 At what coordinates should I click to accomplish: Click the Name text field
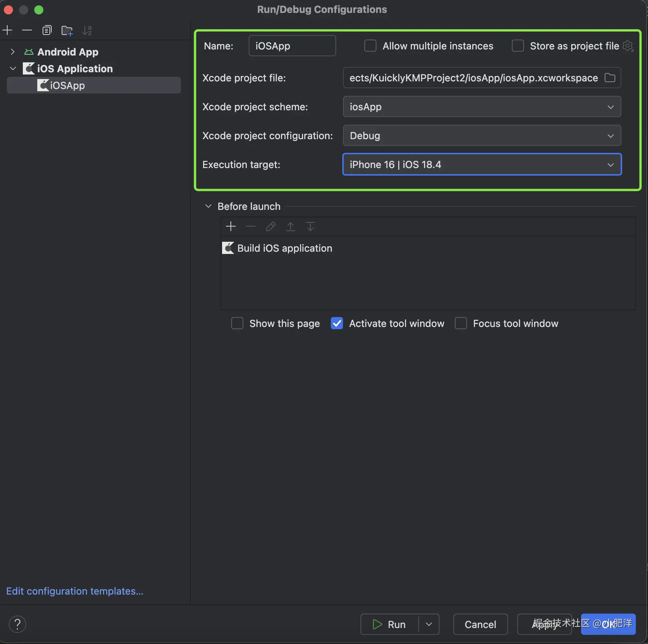coord(292,46)
